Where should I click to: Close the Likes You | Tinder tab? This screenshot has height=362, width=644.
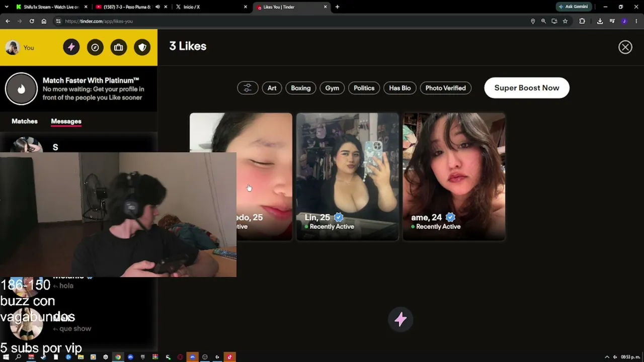[x=326, y=7]
